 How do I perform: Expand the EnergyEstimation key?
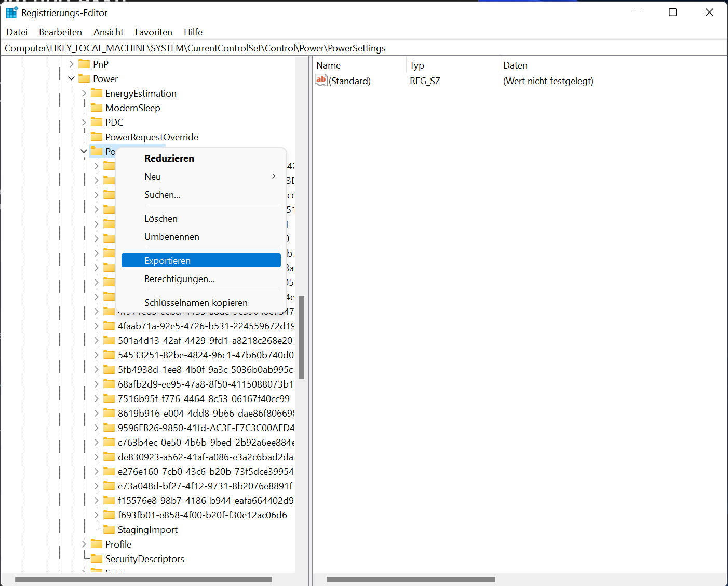click(x=84, y=93)
